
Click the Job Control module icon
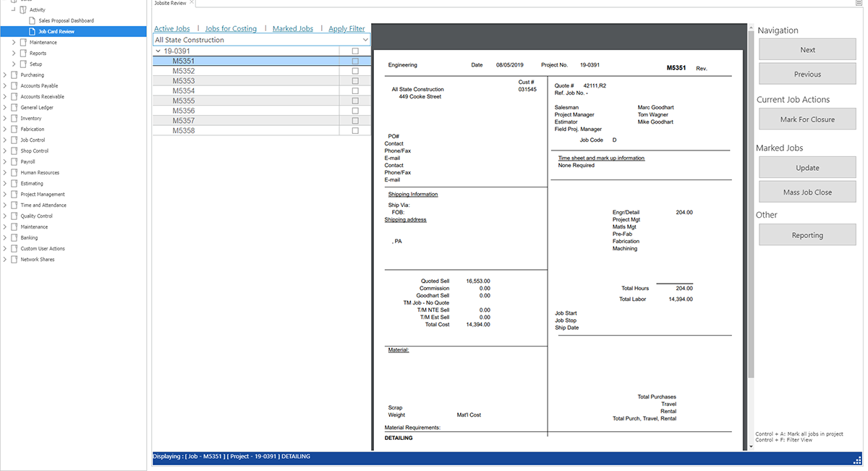coord(14,140)
